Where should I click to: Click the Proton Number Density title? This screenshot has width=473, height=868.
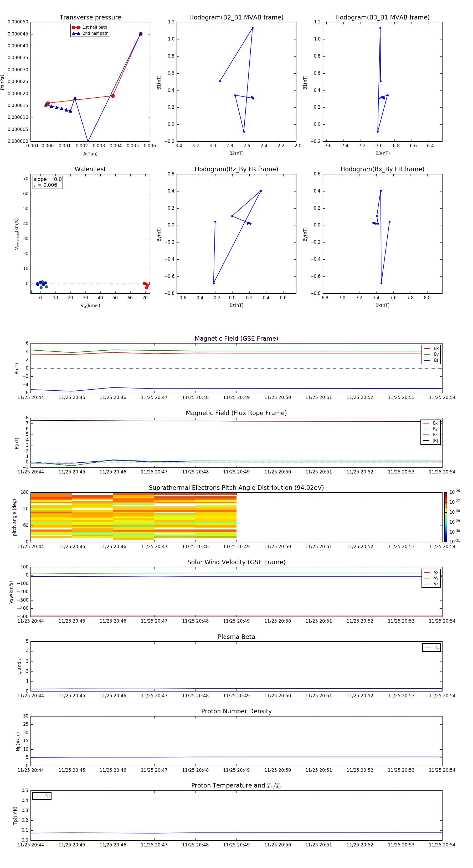[x=236, y=711]
